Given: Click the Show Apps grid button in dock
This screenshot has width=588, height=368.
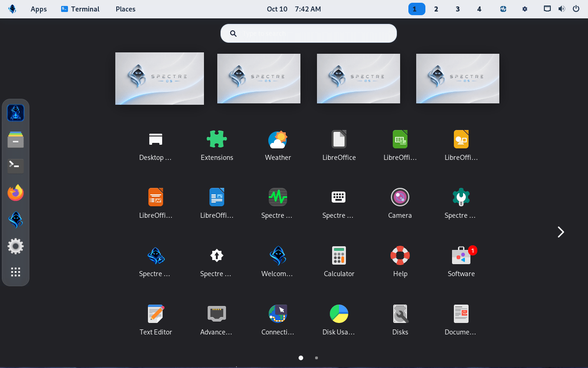Looking at the screenshot, I should pos(16,272).
